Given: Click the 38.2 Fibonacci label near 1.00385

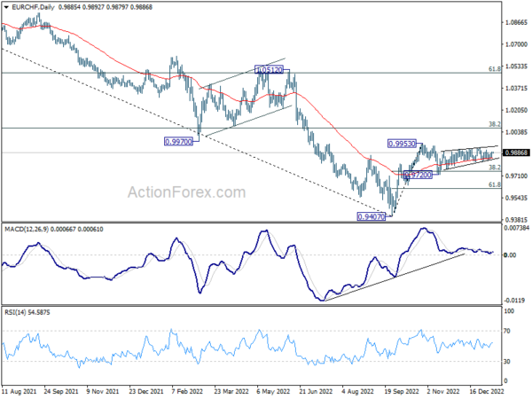Looking at the screenshot, I should pos(495,124).
